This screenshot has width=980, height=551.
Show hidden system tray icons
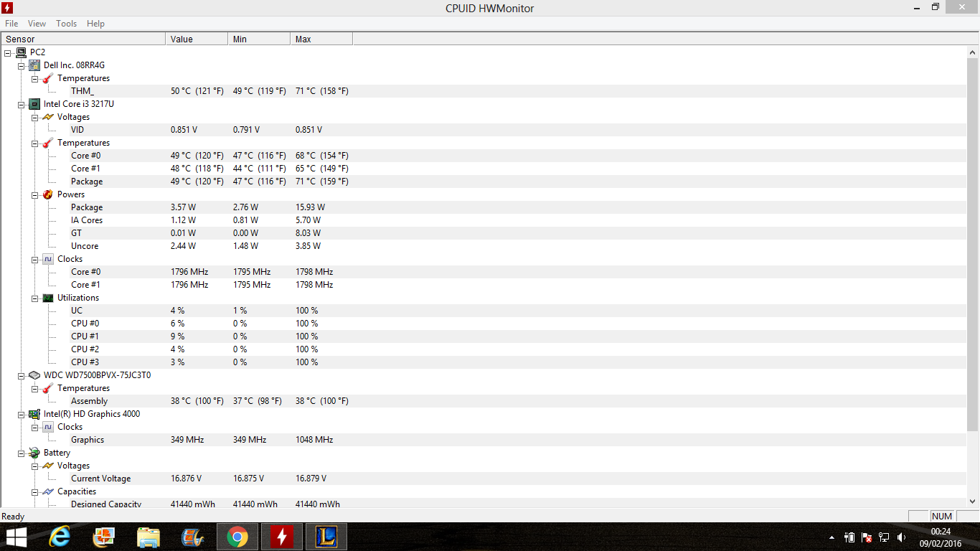832,537
